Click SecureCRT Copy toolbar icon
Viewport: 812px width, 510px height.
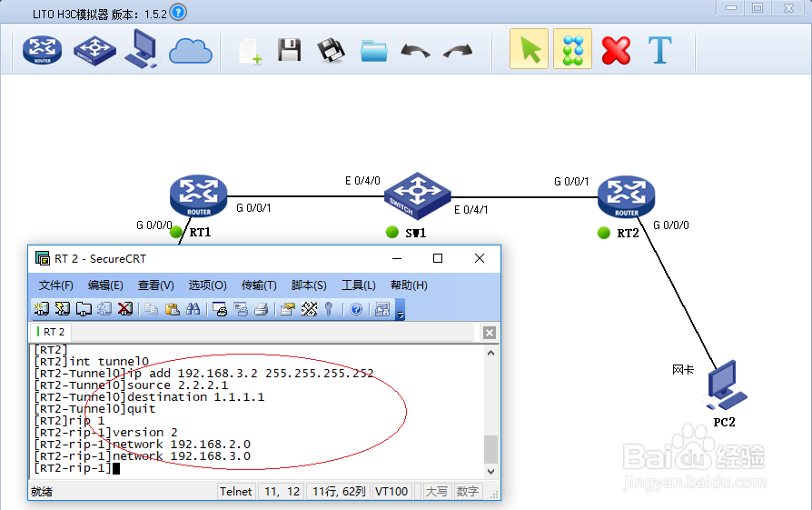coord(151,309)
